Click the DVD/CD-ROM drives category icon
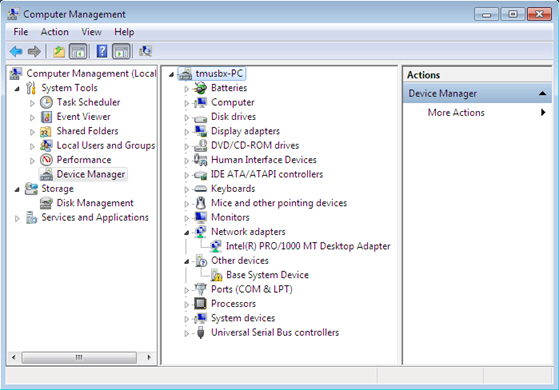Screen dimensions: 559x390 tap(200, 145)
